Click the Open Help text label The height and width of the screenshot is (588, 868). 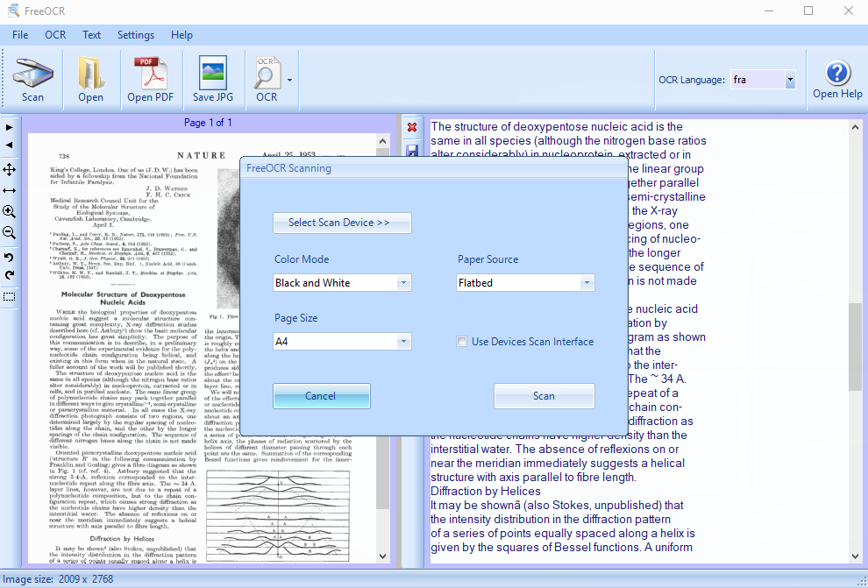click(x=837, y=94)
